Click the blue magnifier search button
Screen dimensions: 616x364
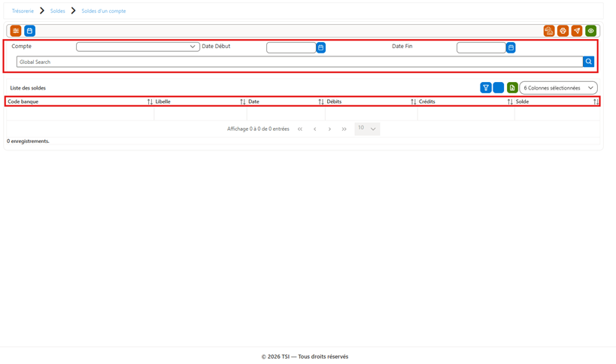pyautogui.click(x=588, y=62)
